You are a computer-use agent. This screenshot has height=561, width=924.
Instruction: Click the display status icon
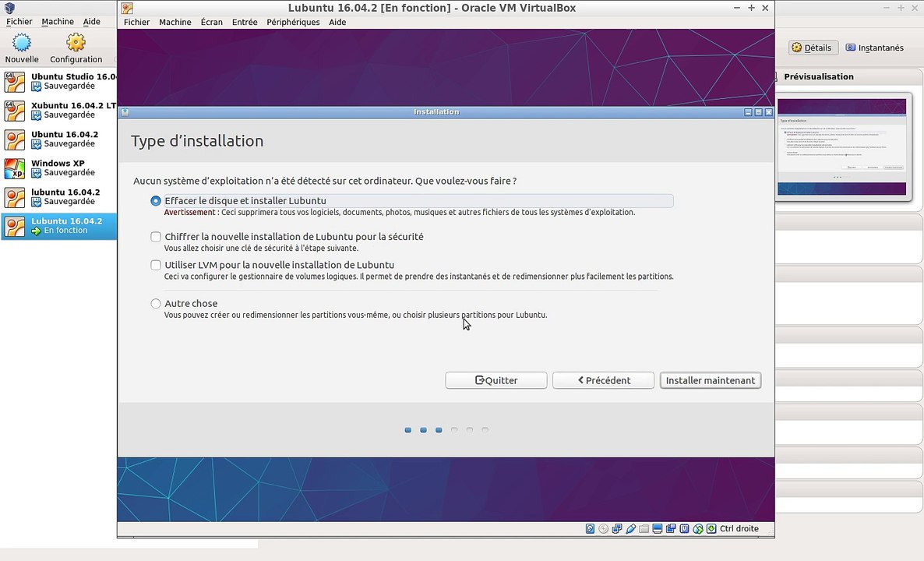658,528
